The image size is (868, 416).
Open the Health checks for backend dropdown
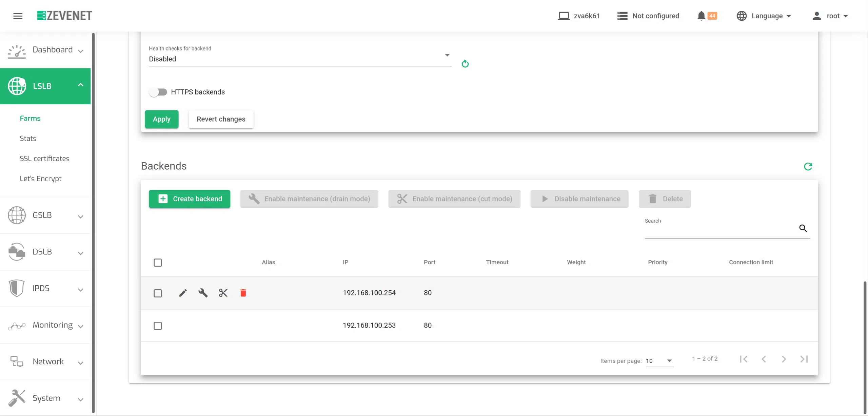[x=300, y=59]
